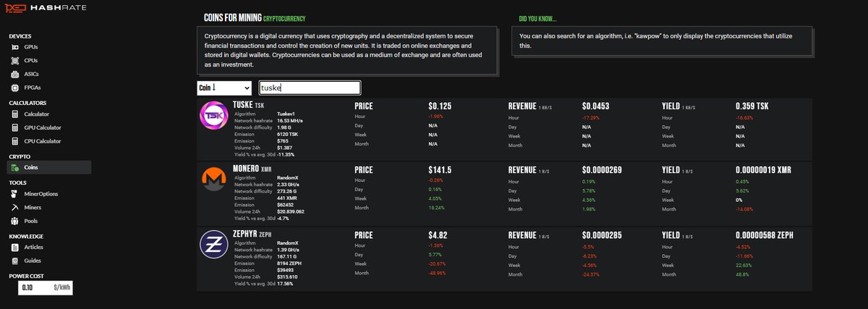Click the Tuskev1 algorithm value
The height and width of the screenshot is (309, 868).
[288, 114]
